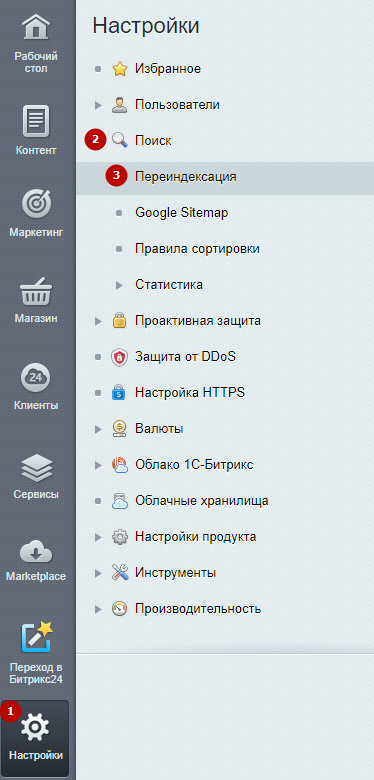This screenshot has width=374, height=780.
Task: Click the Маркетинг sidebar label
Action: click(x=36, y=232)
